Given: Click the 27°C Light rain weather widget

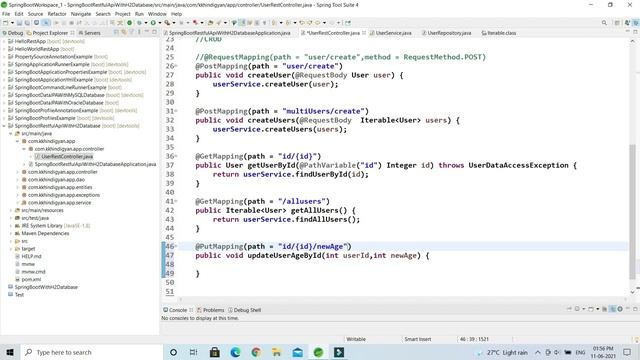Looking at the screenshot, I should pyautogui.click(x=502, y=352).
